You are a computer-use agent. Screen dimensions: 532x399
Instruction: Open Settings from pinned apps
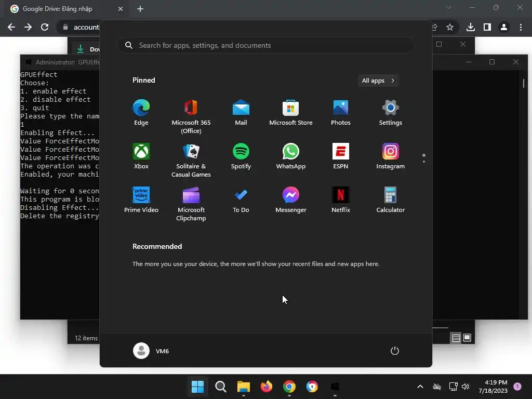[x=391, y=113]
